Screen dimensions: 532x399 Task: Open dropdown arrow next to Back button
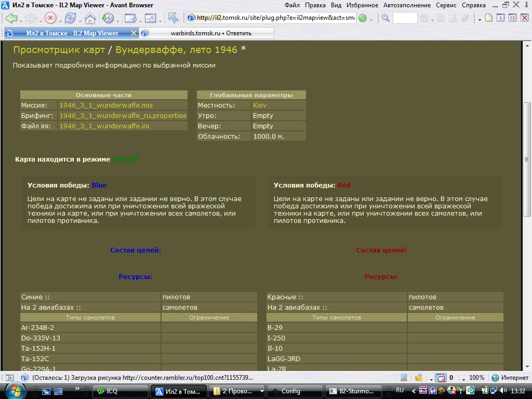[21, 20]
